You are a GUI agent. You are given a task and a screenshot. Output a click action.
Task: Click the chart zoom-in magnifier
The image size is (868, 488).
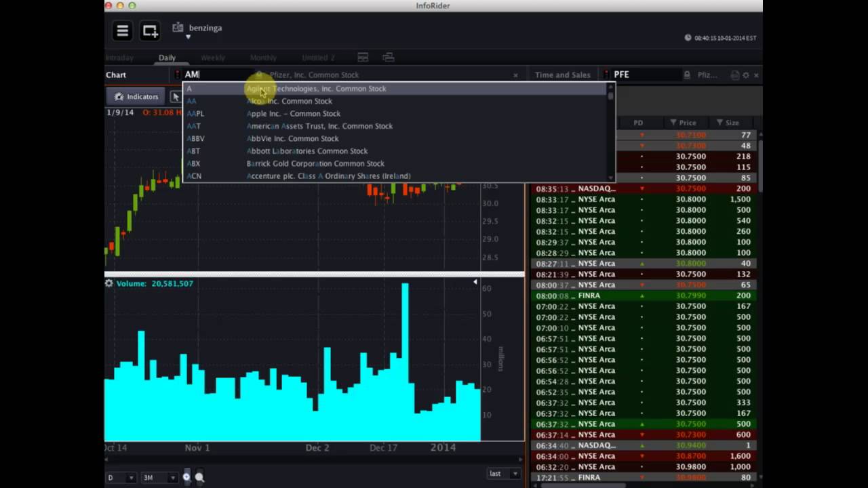(199, 478)
